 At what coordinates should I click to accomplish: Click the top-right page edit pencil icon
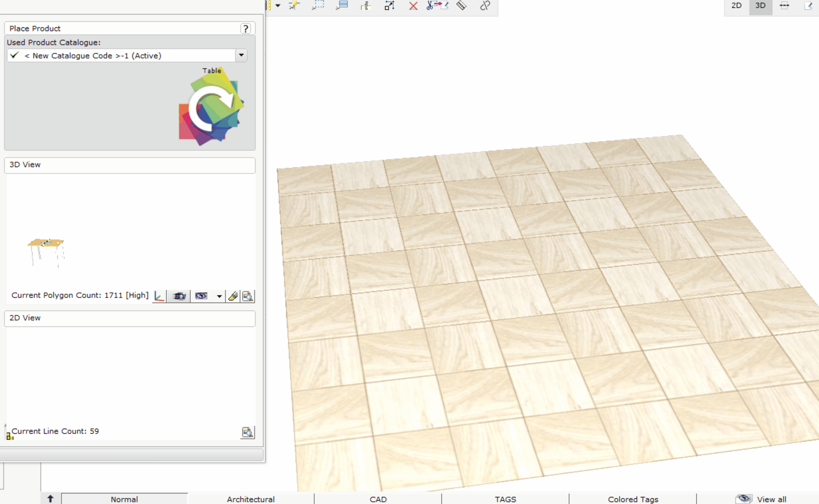click(x=808, y=5)
